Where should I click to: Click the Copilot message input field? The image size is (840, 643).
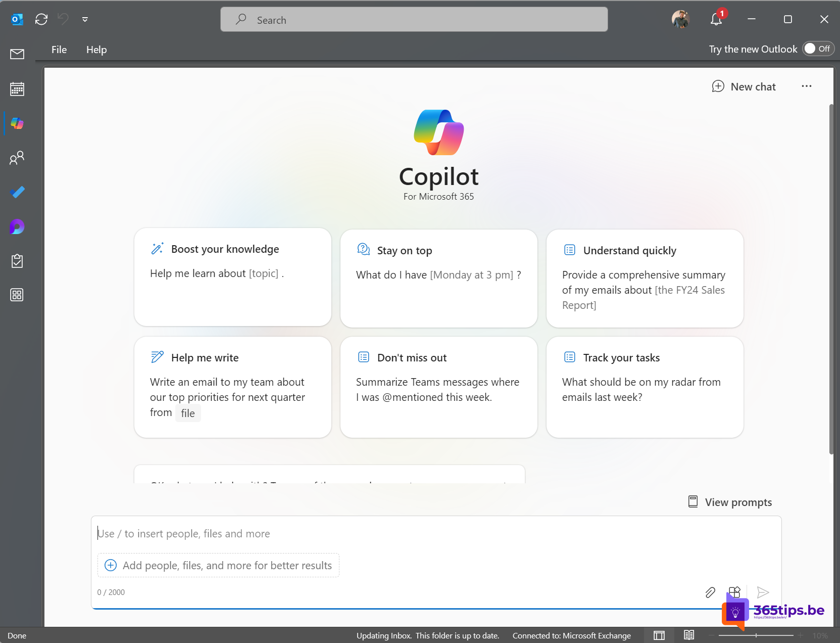[436, 534]
